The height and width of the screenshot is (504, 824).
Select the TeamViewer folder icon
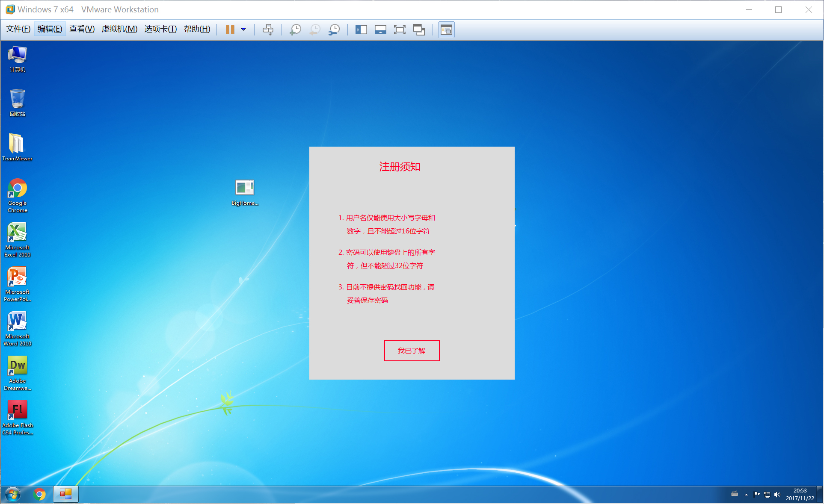(18, 147)
